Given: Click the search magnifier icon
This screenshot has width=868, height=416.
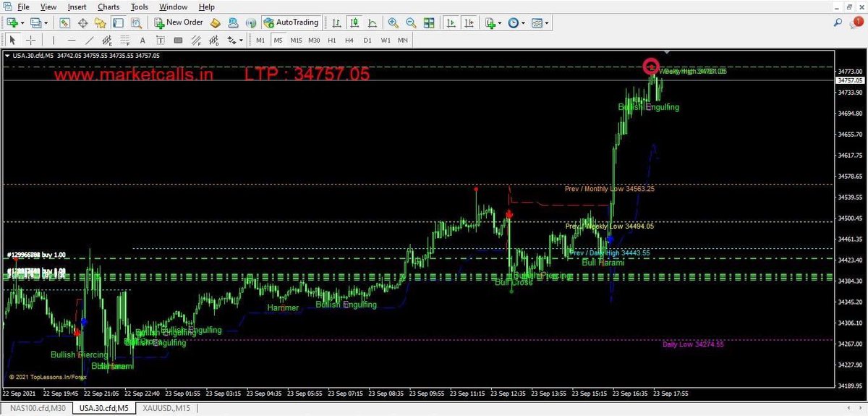Looking at the screenshot, I should coord(838,22).
